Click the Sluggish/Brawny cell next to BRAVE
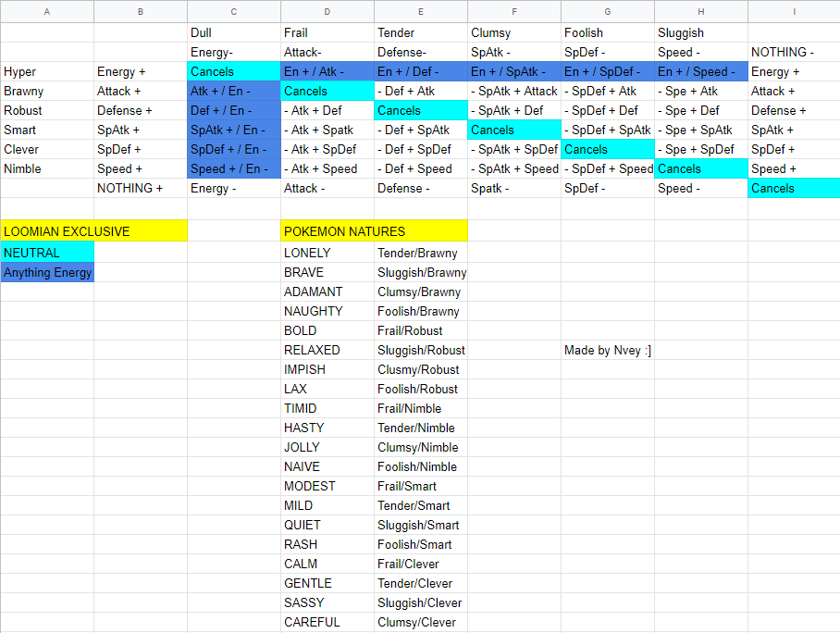The width and height of the screenshot is (840, 633). pyautogui.click(x=421, y=272)
